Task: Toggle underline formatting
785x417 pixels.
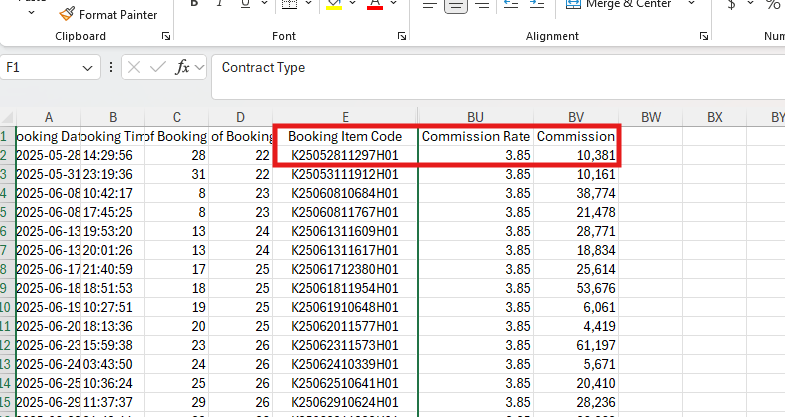Action: pos(243,5)
